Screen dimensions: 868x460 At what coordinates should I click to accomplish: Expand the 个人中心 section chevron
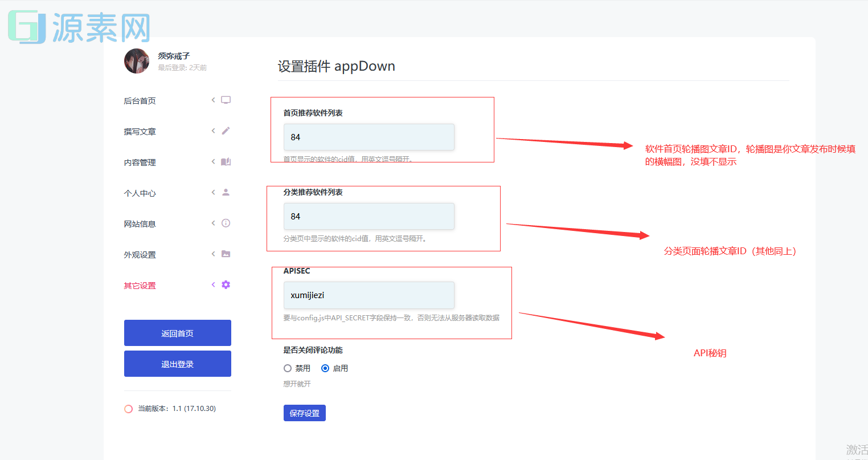click(212, 192)
